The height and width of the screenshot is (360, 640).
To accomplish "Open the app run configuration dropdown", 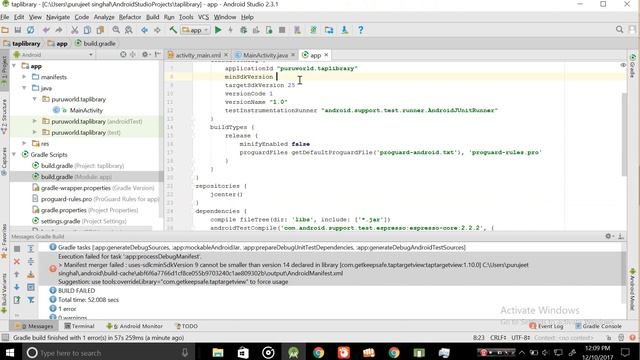I will [x=196, y=30].
